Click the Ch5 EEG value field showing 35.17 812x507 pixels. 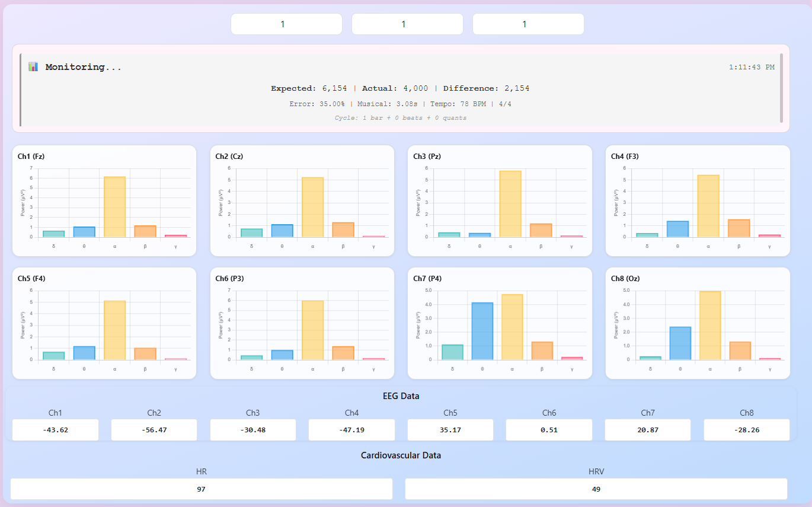coord(450,430)
